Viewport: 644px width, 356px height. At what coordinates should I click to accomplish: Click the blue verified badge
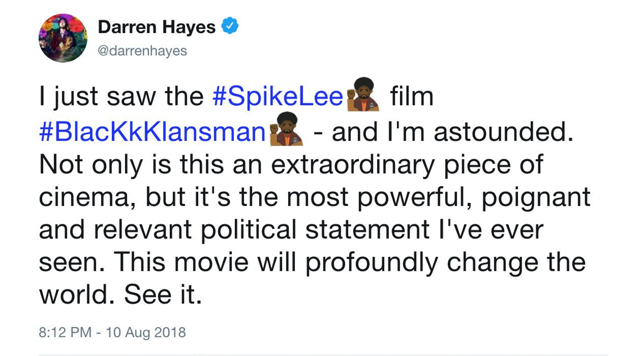pos(230,26)
